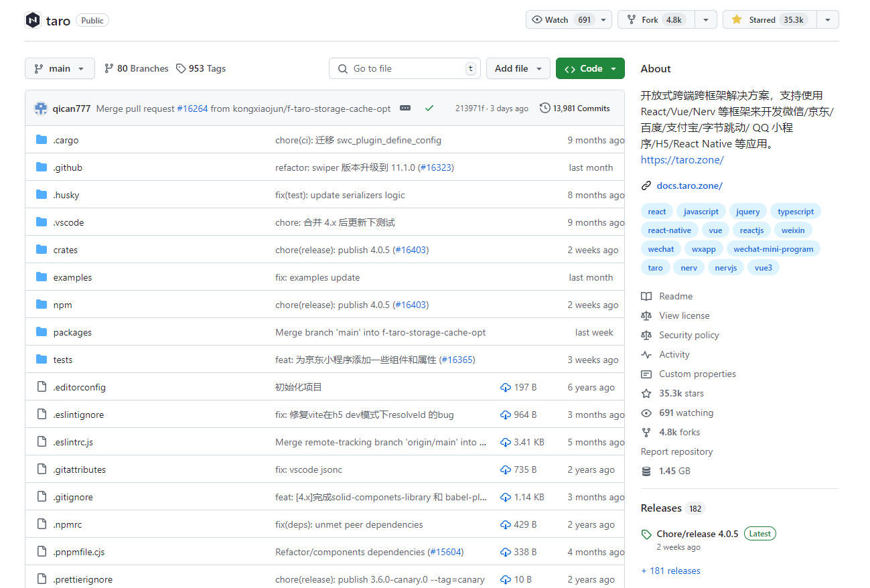Open the packages folder
The image size is (870, 588).
(72, 332)
